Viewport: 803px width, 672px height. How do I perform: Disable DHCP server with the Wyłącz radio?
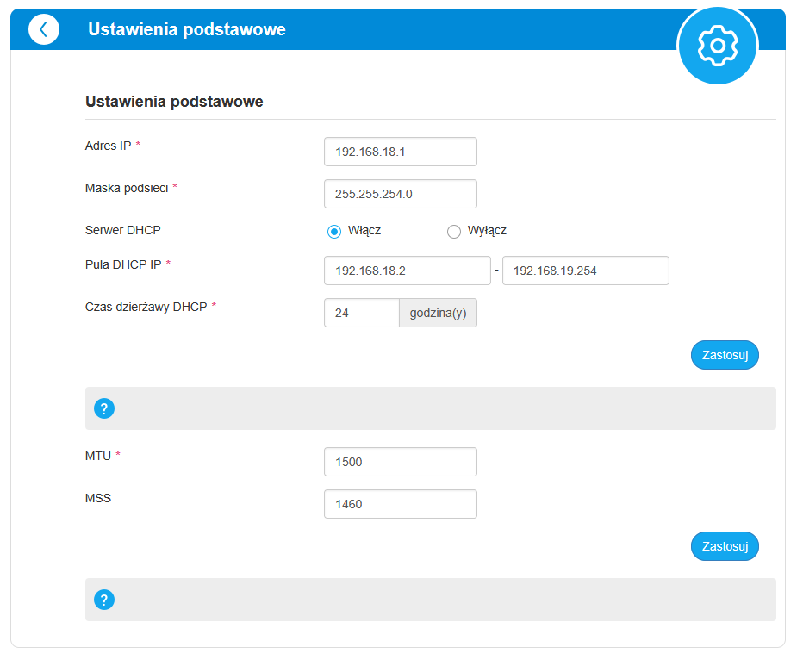click(454, 231)
